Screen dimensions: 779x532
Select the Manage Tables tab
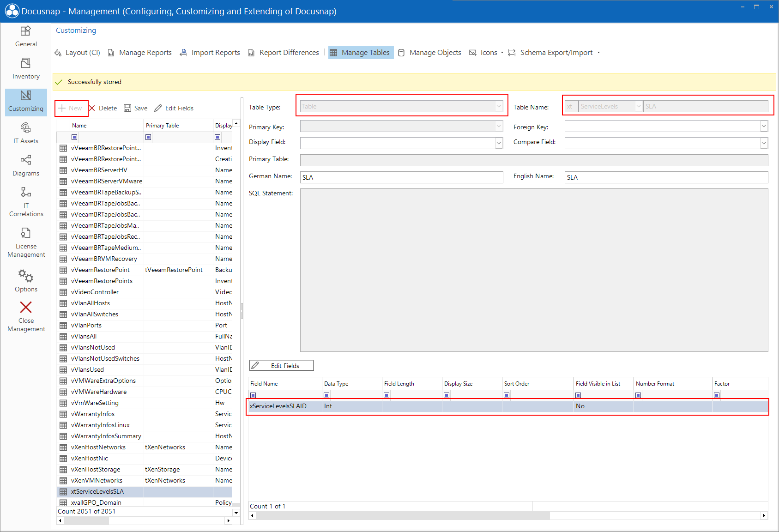pyautogui.click(x=361, y=53)
